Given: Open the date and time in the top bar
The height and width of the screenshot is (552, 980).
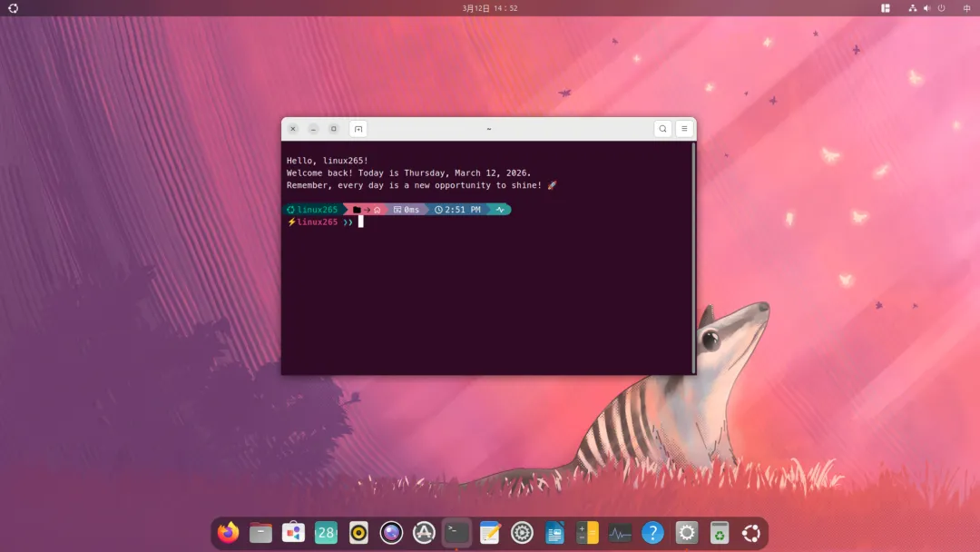Looking at the screenshot, I should 490,8.
